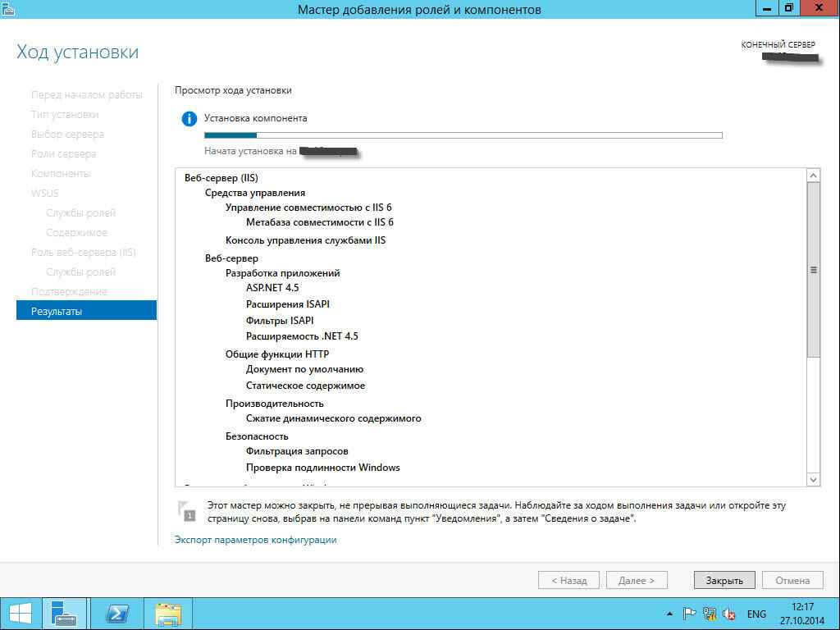Select the WSUS step in sidebar
The width and height of the screenshot is (840, 630).
pos(44,193)
